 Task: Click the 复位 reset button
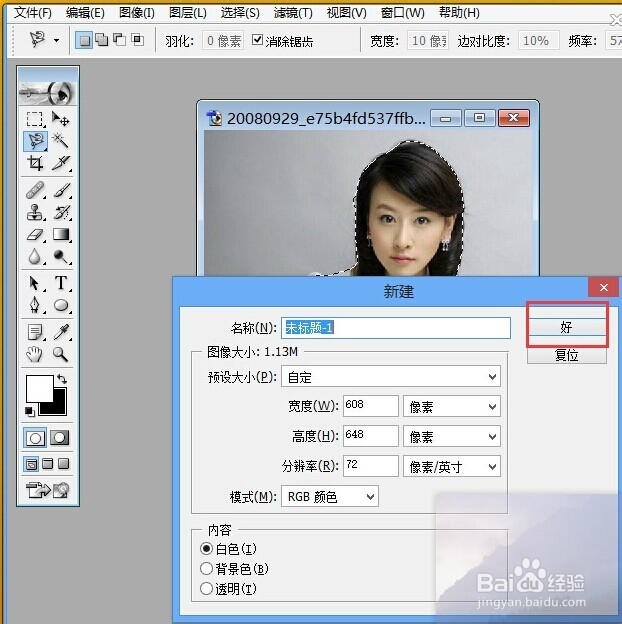coord(567,355)
